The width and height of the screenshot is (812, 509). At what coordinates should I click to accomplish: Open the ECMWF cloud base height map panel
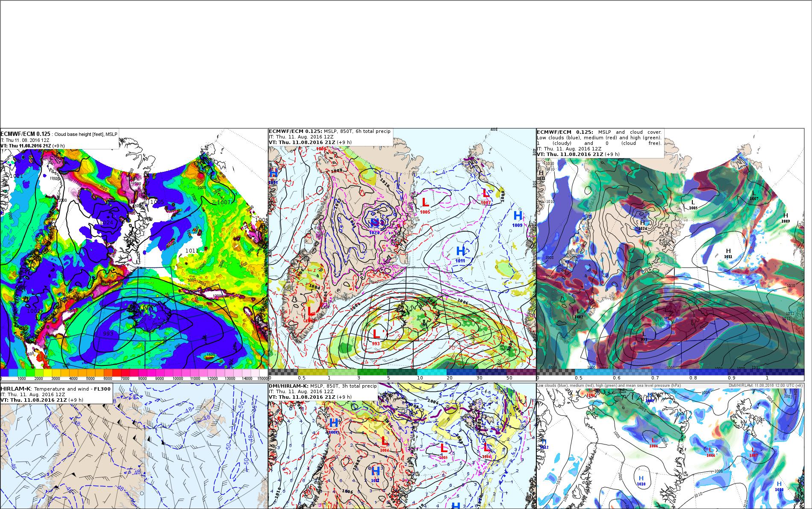[x=134, y=254]
